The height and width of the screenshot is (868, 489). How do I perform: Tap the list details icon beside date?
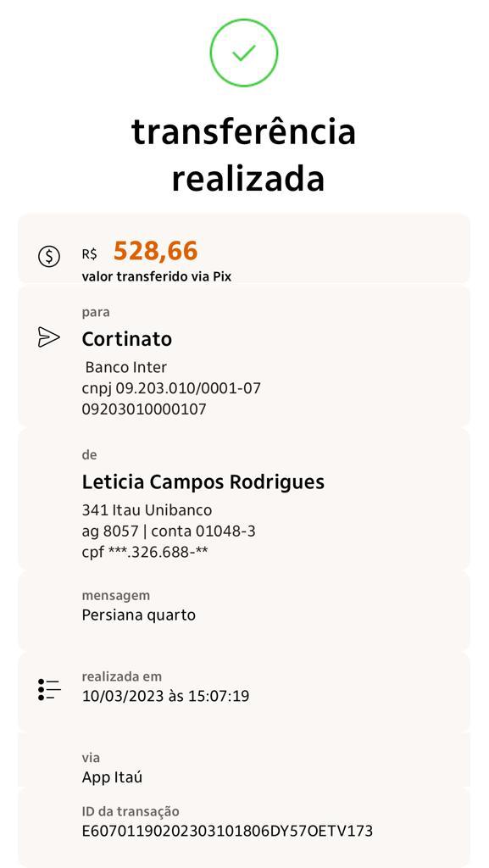49,689
